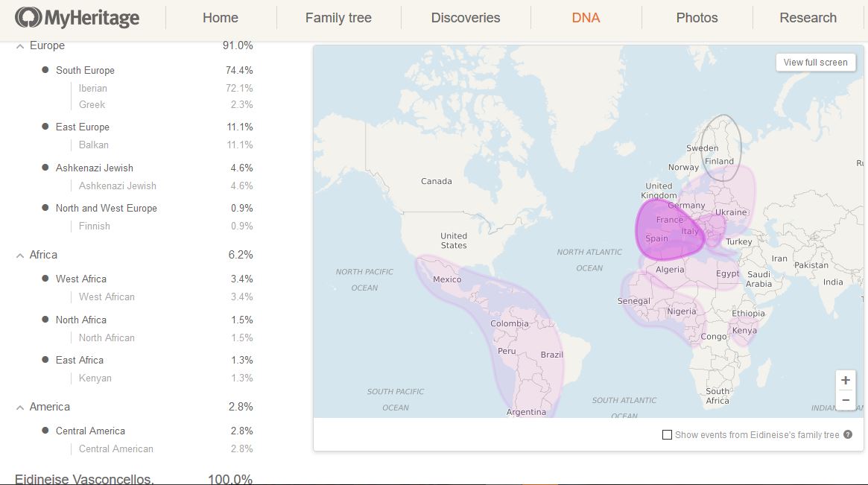Enable show events from family tree checkbox
Viewport: 868px width, 485px height.
pos(667,435)
